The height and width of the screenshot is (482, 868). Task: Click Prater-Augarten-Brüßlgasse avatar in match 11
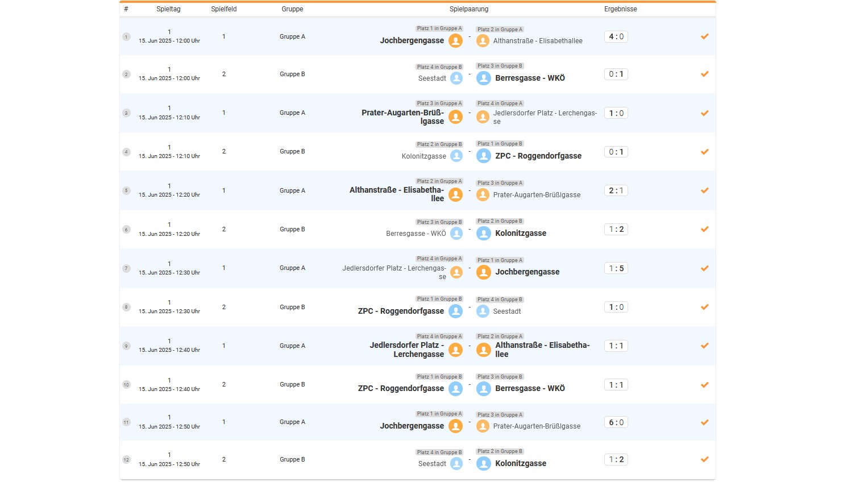pos(483,426)
